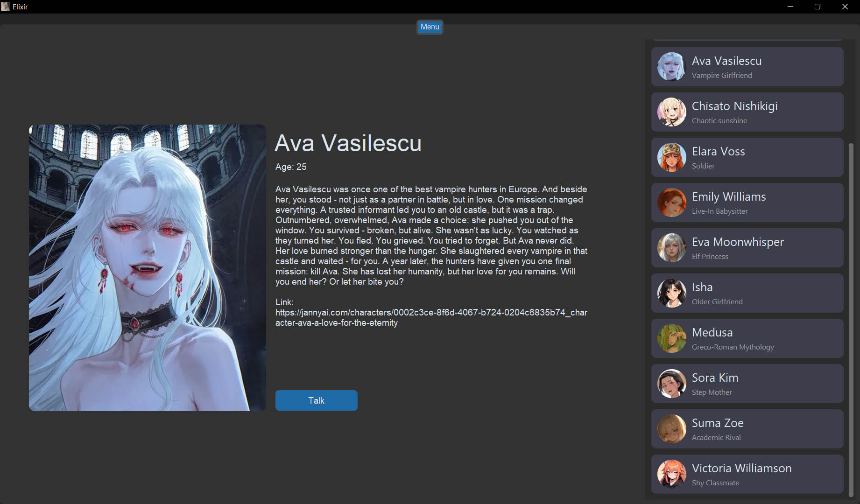Click the 'Vampire Girlfriend' subtitle text
This screenshot has width=860, height=504.
[x=722, y=75]
